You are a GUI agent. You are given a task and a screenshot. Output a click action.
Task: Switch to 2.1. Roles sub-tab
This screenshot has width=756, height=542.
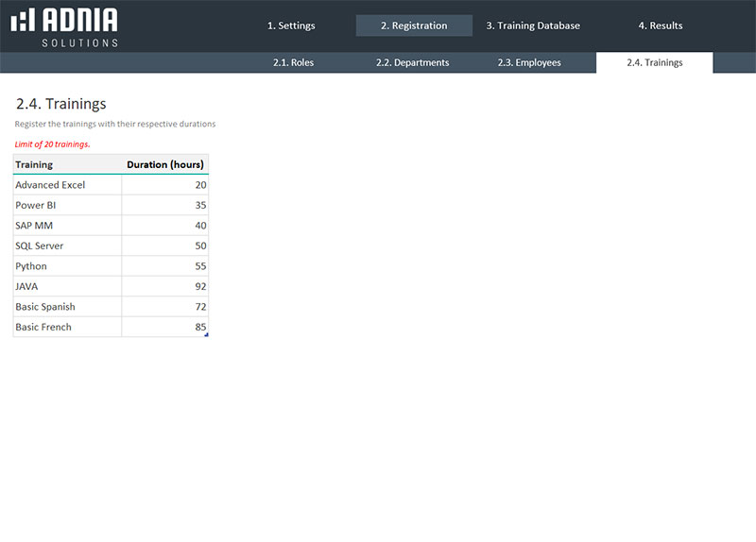pyautogui.click(x=293, y=62)
